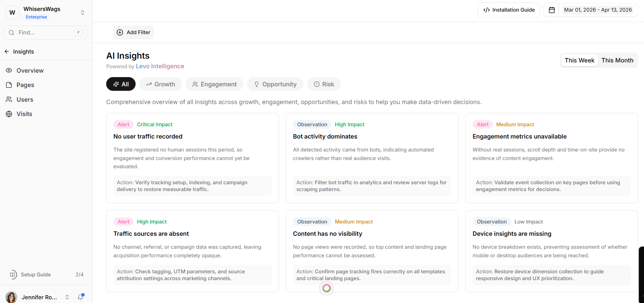Image resolution: width=644 pixels, height=303 pixels.
Task: Click the Overview eye icon in sidebar
Action: pyautogui.click(x=9, y=71)
